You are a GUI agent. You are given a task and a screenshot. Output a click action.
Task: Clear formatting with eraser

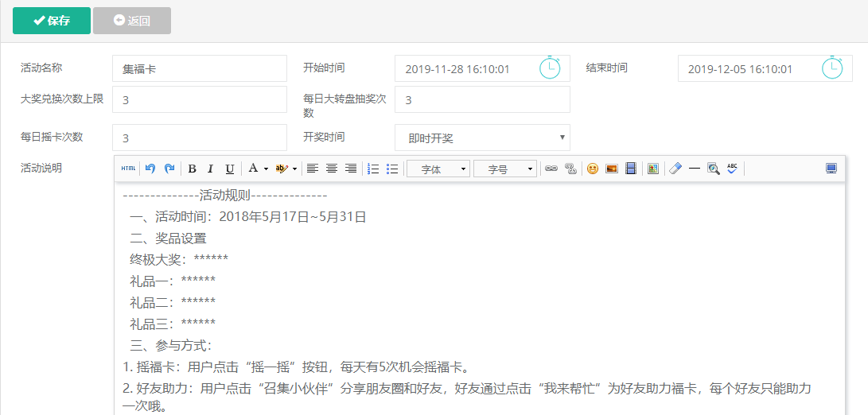675,169
